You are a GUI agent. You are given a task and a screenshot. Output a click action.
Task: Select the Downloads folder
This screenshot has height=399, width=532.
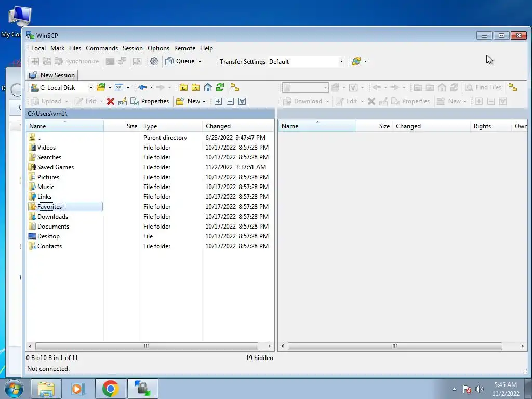click(x=150, y=216)
